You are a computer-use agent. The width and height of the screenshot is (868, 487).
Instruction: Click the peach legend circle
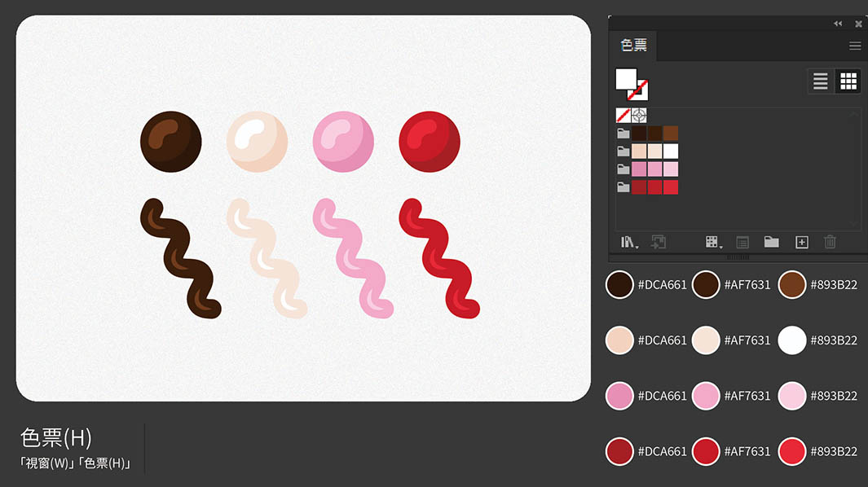pos(619,340)
